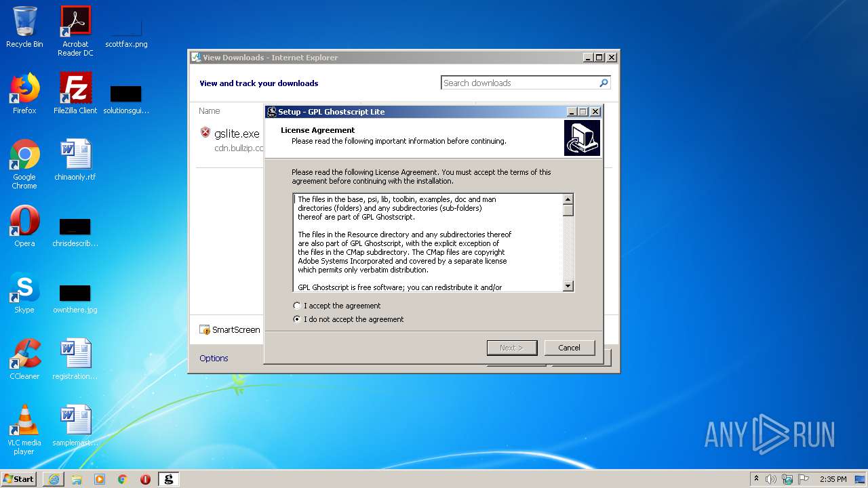The height and width of the screenshot is (488, 868).
Task: Select chinaonly.rtf desktop document
Action: (x=75, y=160)
